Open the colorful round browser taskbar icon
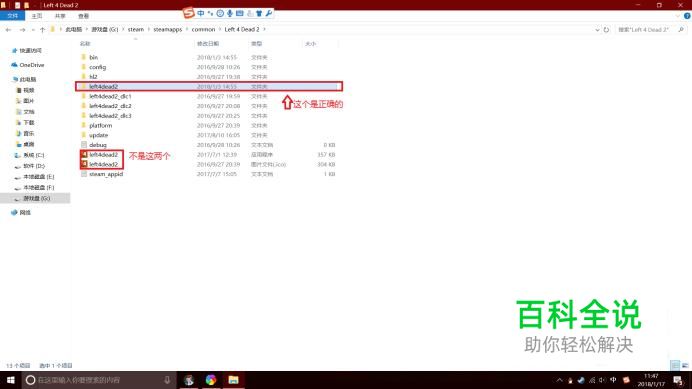This screenshot has height=389, width=692. tap(211, 380)
